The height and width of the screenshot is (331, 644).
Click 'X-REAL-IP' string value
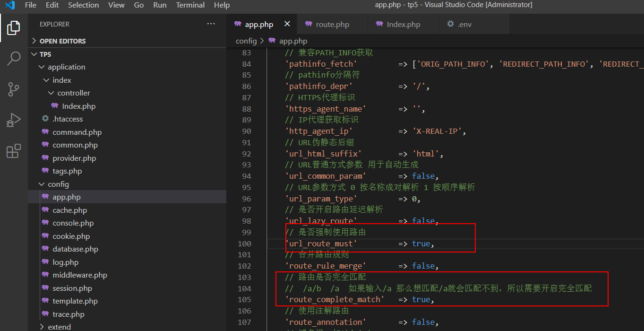(x=437, y=131)
